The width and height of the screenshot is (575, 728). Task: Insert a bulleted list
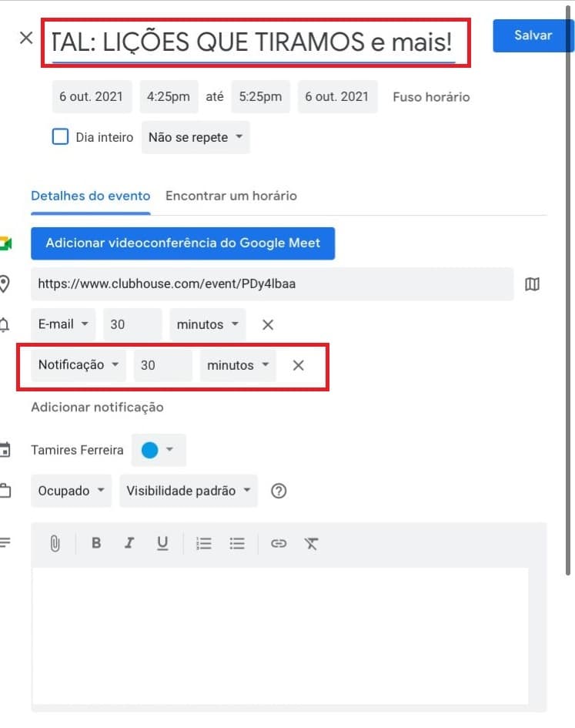(237, 543)
